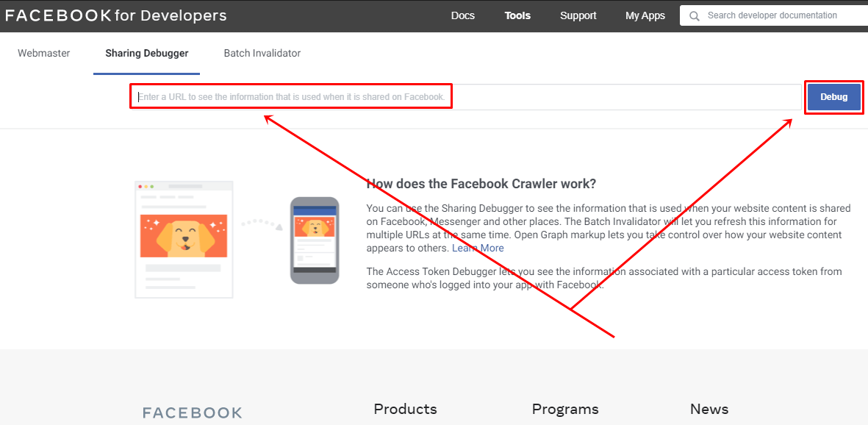Screen dimensions: 868x425
Task: Click the dotted arrow between illustrations
Action: (262, 224)
